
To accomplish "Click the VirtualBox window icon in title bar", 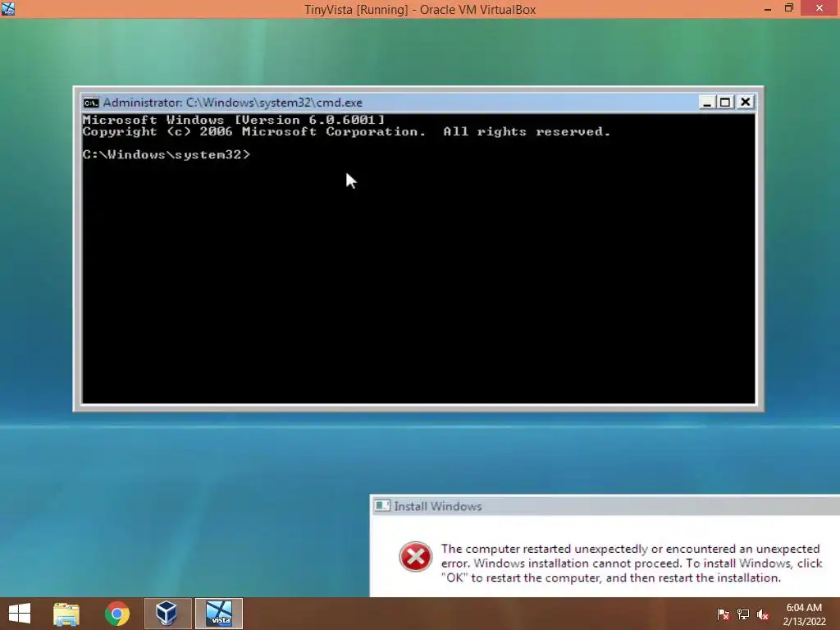I will click(x=8, y=8).
